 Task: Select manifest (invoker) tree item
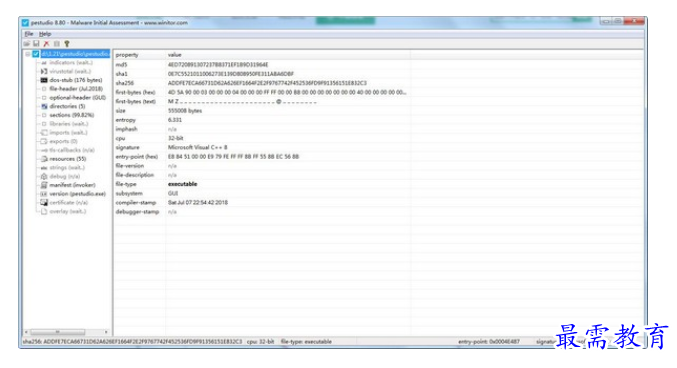pos(72,185)
